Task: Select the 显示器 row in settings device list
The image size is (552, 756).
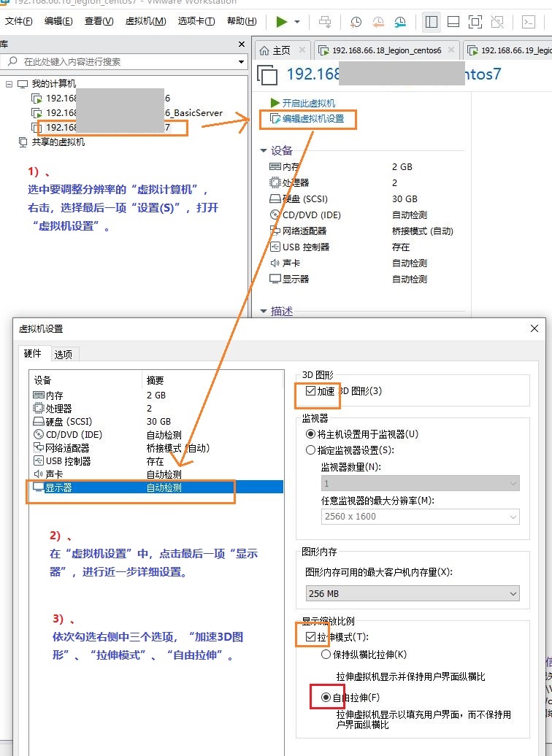Action: (x=156, y=487)
